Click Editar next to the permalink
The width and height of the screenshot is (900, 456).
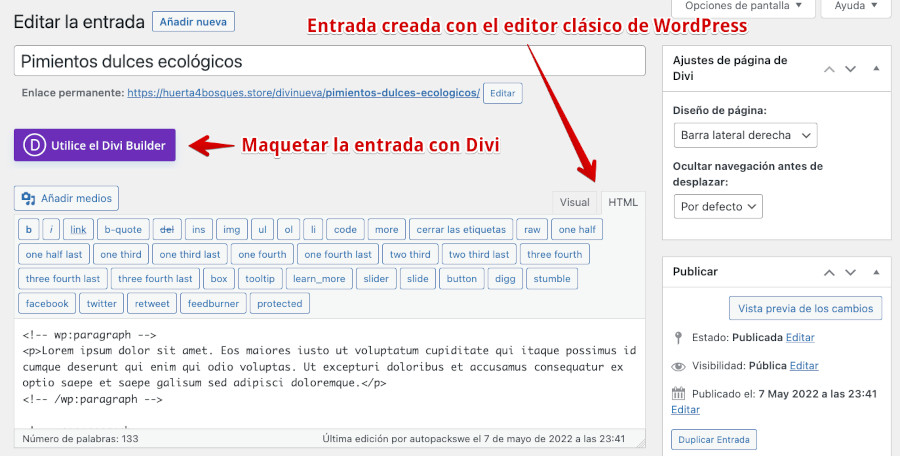point(502,93)
